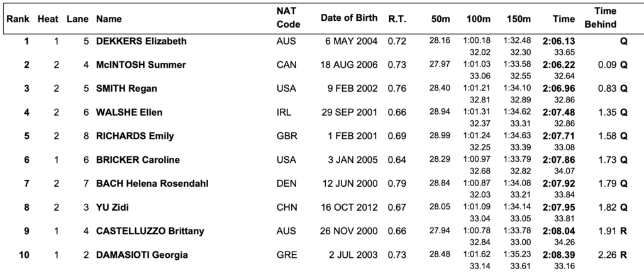Select the 2:08.39 finishing time
The width and height of the screenshot is (644, 273).
(558, 255)
